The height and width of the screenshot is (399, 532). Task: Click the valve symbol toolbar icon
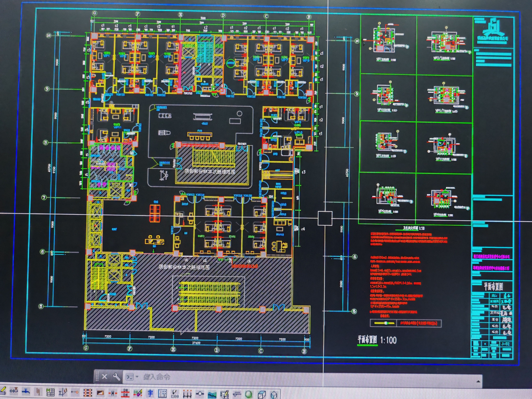pyautogui.click(x=14, y=391)
